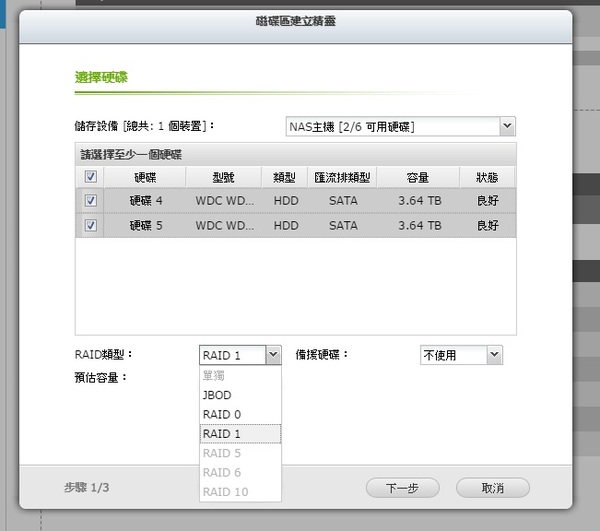Screen dimensions: 600x531
Task: Expand the 備援硬碟 不使用 dropdown
Action: (492, 355)
